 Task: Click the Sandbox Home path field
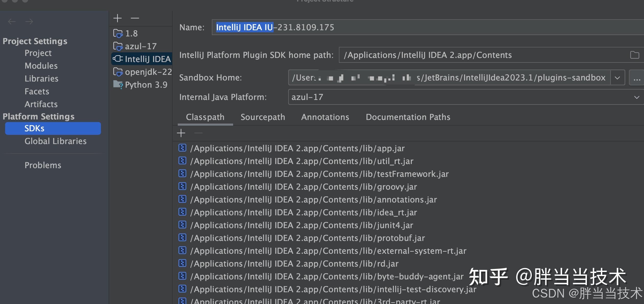[449, 78]
